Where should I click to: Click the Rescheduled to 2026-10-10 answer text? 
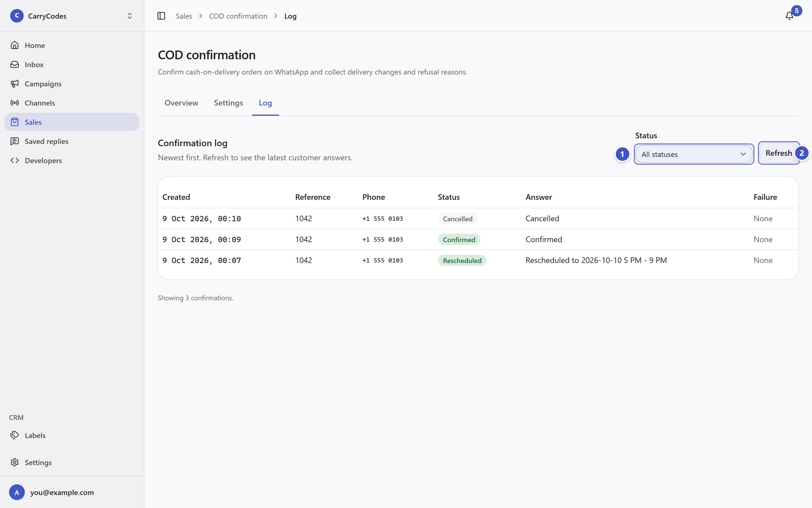pyautogui.click(x=596, y=260)
